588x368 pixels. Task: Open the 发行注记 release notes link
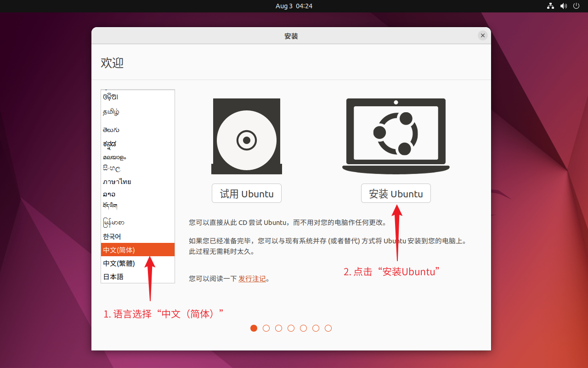coord(252,278)
